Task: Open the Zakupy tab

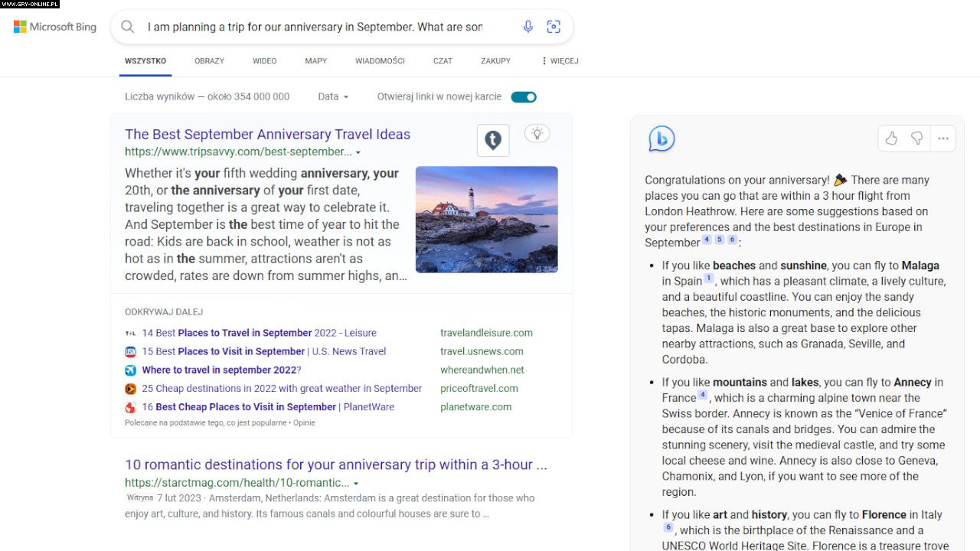Action: [x=495, y=60]
